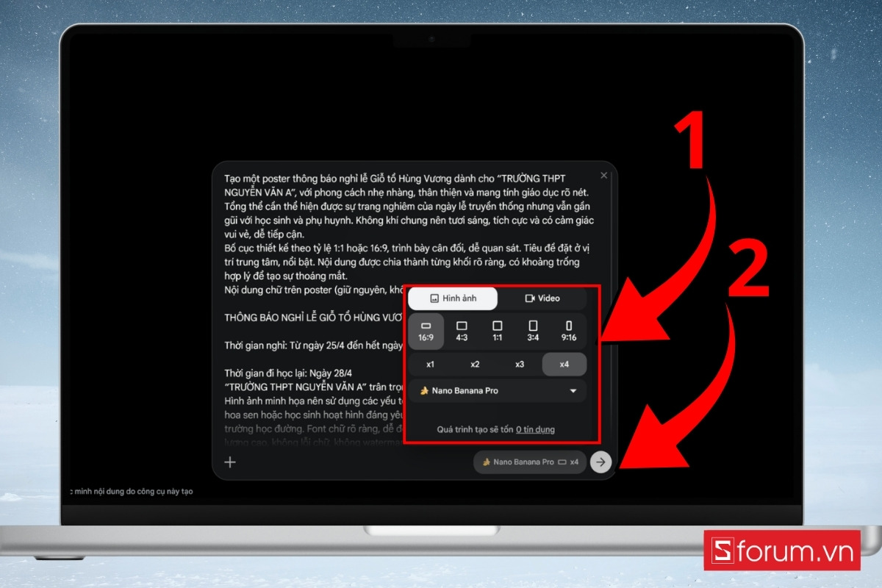Pick the 9:16 aspect ratio
882x588 pixels.
tap(569, 331)
